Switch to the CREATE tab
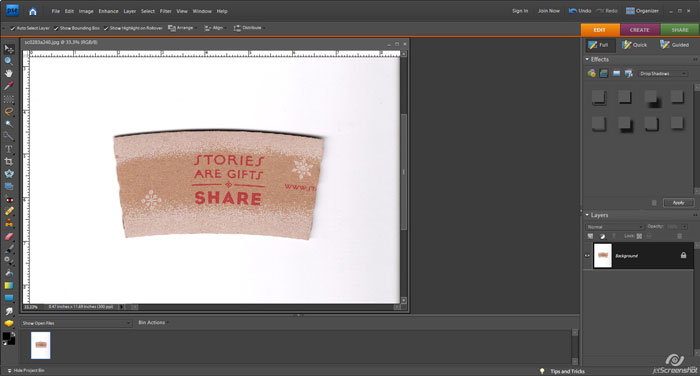 (x=640, y=30)
